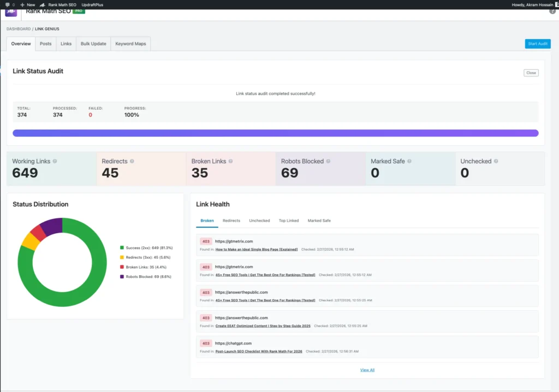
Task: Close the Link Status Audit panel
Action: click(x=531, y=73)
